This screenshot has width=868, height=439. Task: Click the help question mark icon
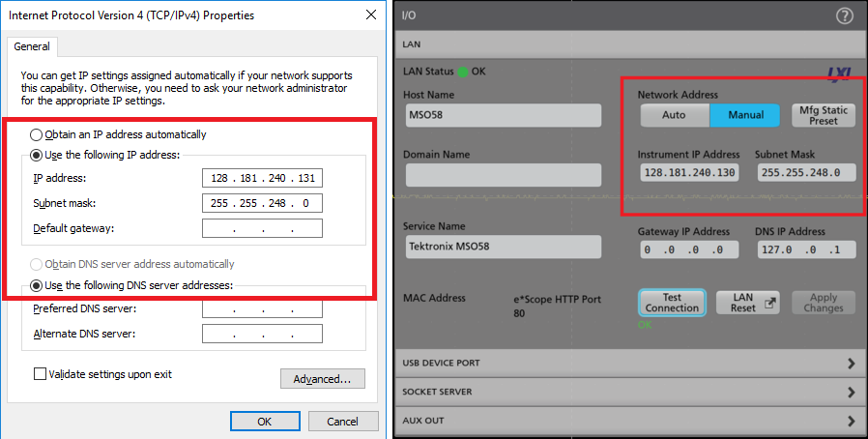tap(844, 15)
